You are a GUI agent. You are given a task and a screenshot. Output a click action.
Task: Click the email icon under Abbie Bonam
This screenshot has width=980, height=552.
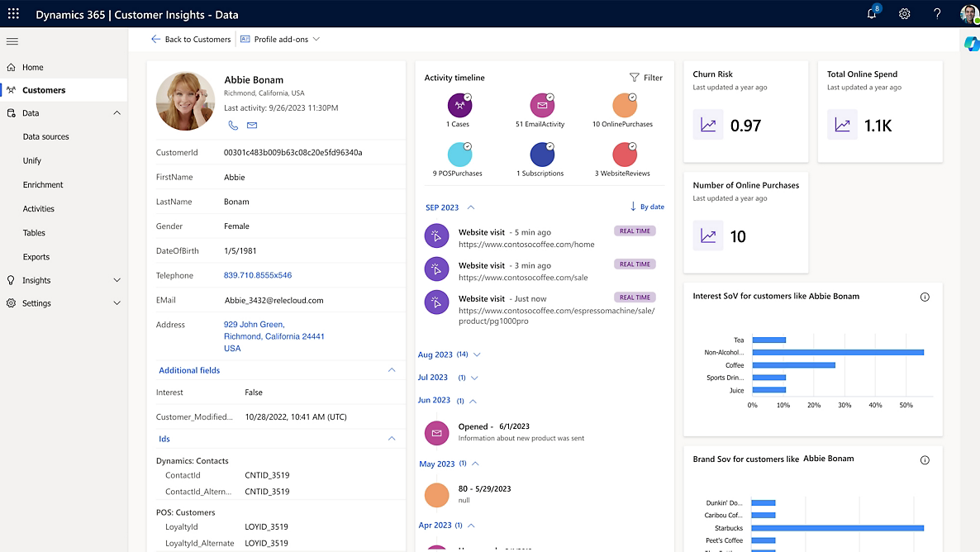(x=251, y=126)
